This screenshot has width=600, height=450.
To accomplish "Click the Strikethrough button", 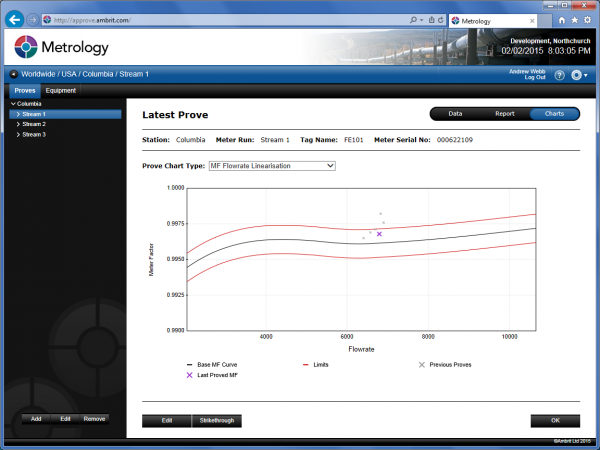I will pyautogui.click(x=217, y=421).
